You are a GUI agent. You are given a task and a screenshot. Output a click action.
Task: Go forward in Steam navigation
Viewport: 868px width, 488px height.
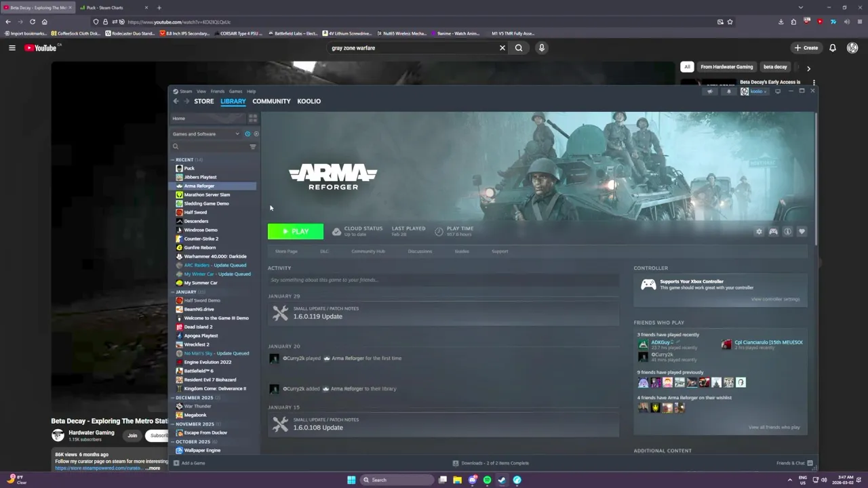[x=186, y=101]
